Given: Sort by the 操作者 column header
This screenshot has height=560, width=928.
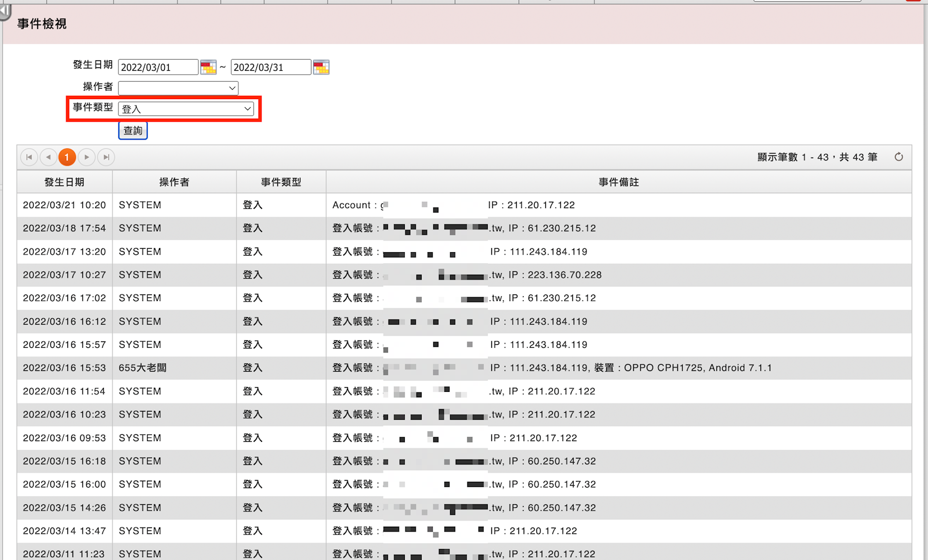Looking at the screenshot, I should pos(174,182).
